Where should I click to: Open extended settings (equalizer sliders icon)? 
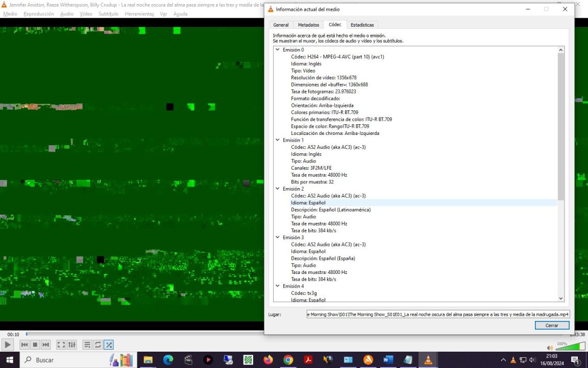coord(71,344)
